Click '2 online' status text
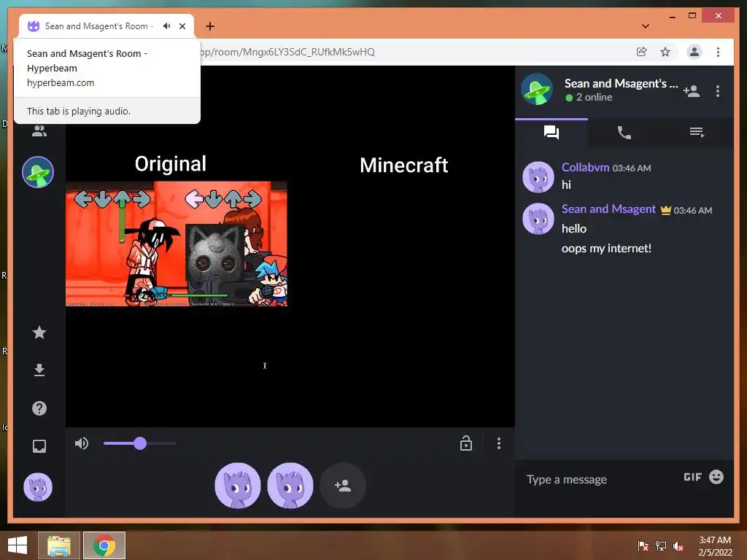Viewport: 747px width, 560px height. point(594,97)
